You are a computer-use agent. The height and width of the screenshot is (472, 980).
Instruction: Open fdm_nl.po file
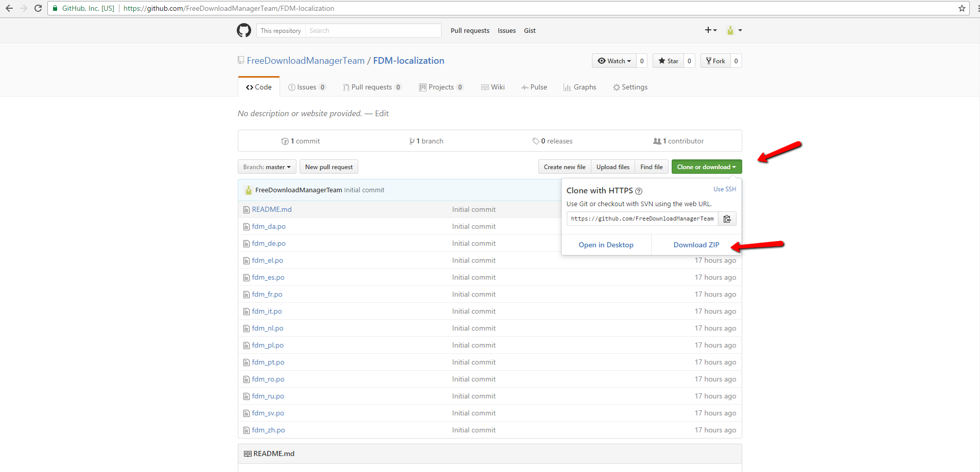click(268, 329)
